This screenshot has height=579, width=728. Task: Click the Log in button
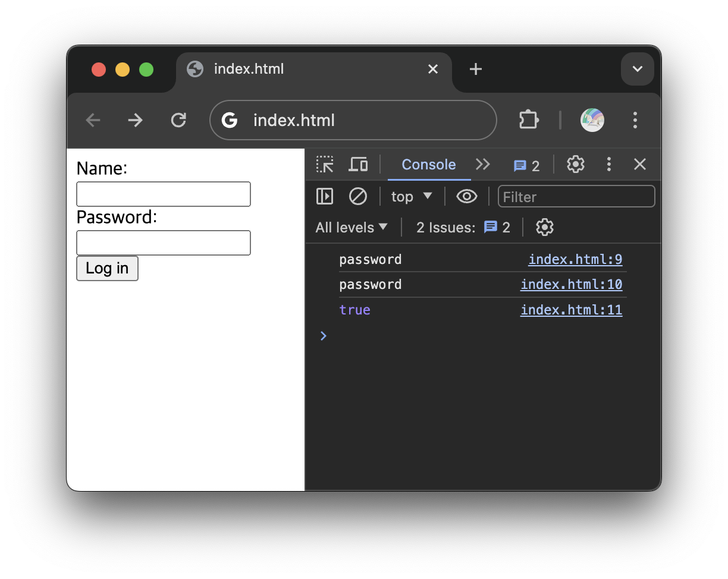pyautogui.click(x=108, y=268)
